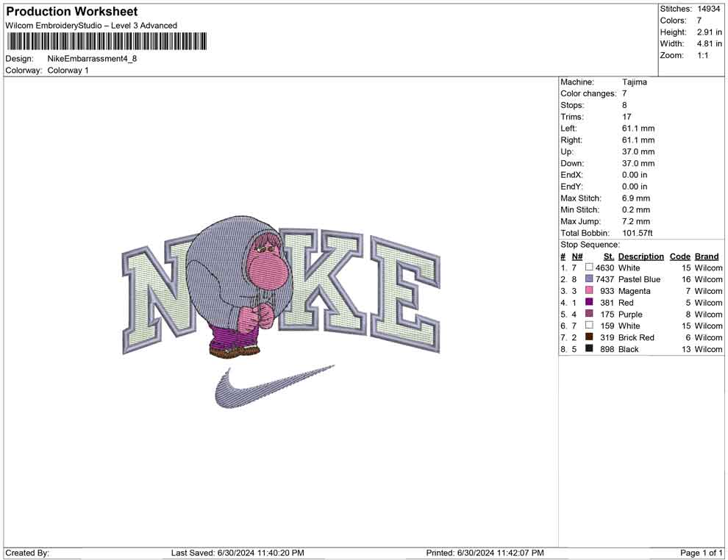Click the 'Stop Sequence:' label
The image size is (728, 560).
pos(590,245)
